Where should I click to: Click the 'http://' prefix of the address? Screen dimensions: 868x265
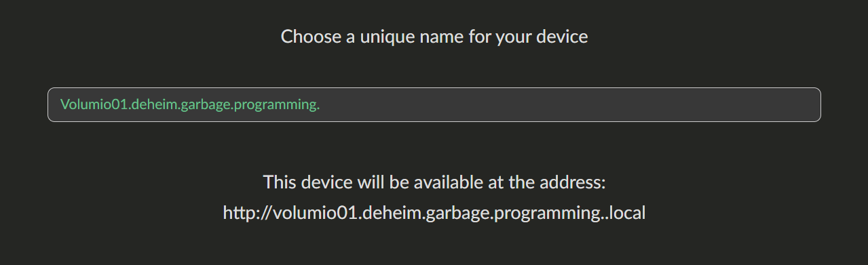click(248, 213)
